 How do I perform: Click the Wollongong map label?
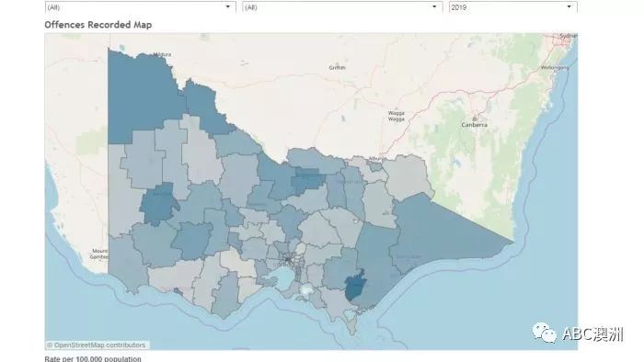555,68
